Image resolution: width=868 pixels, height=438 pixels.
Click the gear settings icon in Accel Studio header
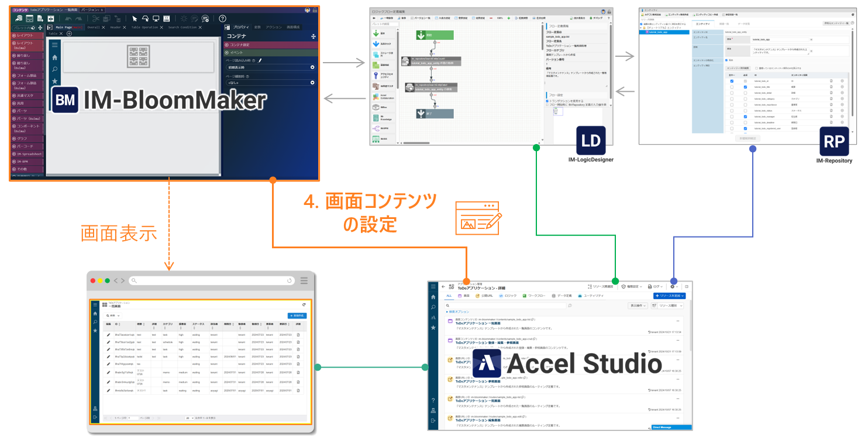pos(673,286)
